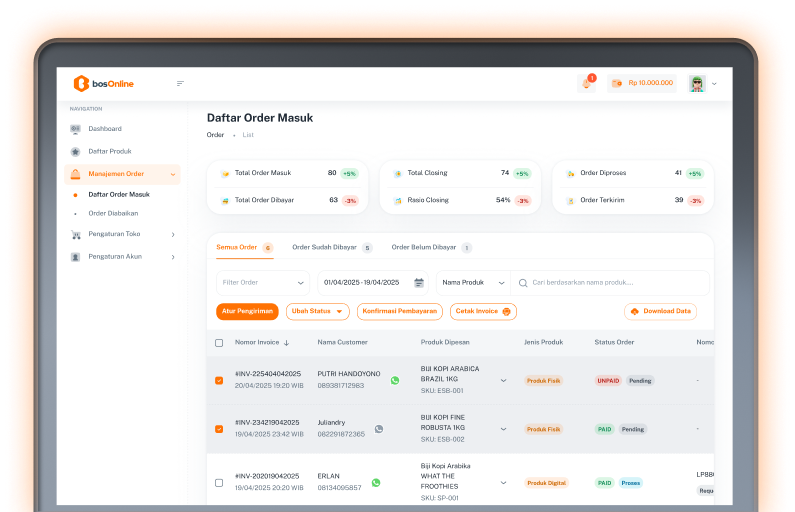Click WhatsApp icon for ERLAN
795x512 pixels.
[x=376, y=483]
